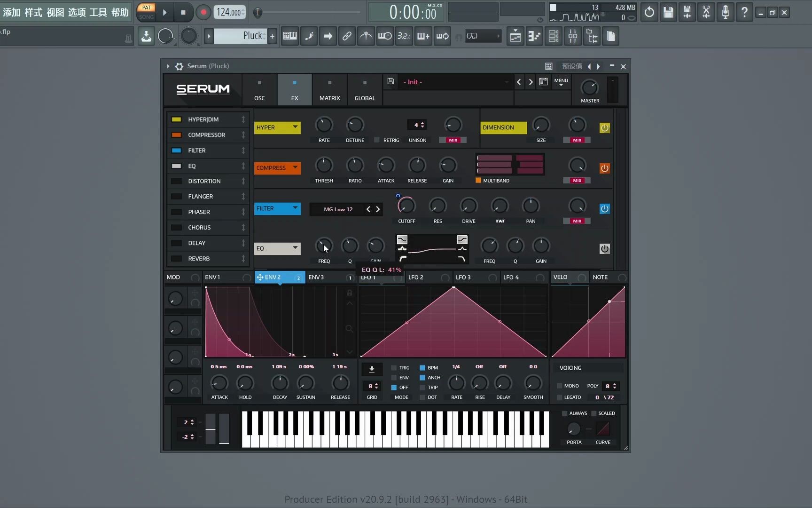Screen dimensions: 812x508
Task: Click the compressor THRESH knob
Action: pos(324,166)
